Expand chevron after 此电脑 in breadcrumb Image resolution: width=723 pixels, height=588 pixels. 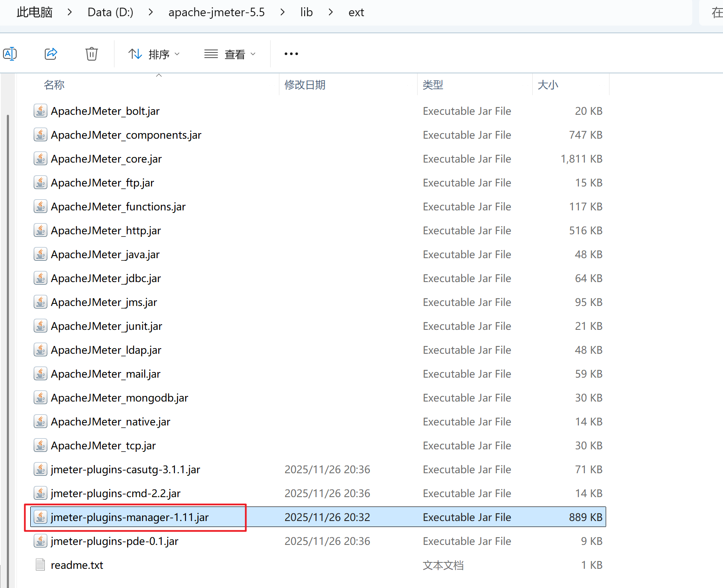(x=70, y=12)
